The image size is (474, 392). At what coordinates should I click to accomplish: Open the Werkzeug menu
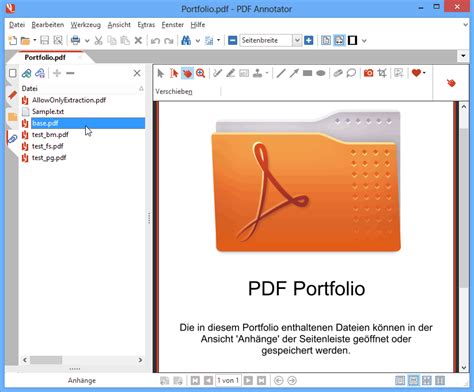pos(86,25)
